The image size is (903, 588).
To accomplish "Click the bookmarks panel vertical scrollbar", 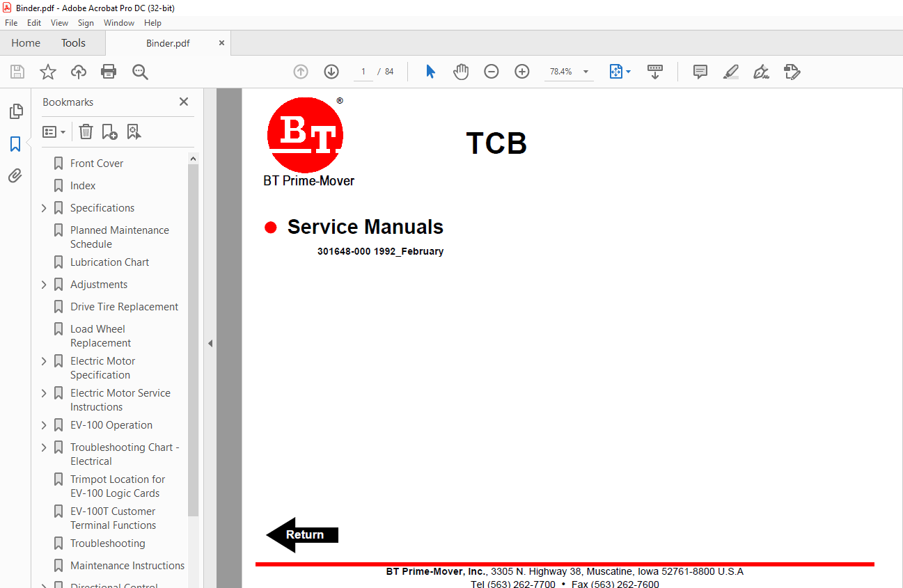I will click(x=193, y=341).
